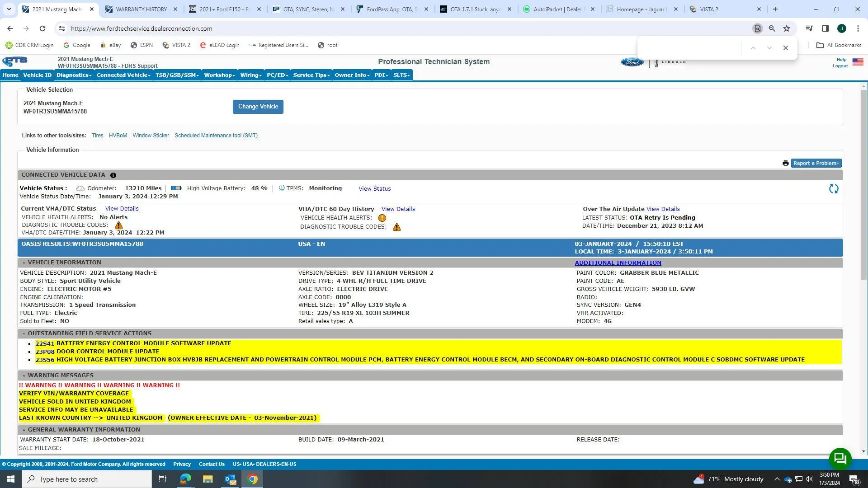Screen dimensions: 868x488
Task: Open the View Status link
Action: (374, 189)
